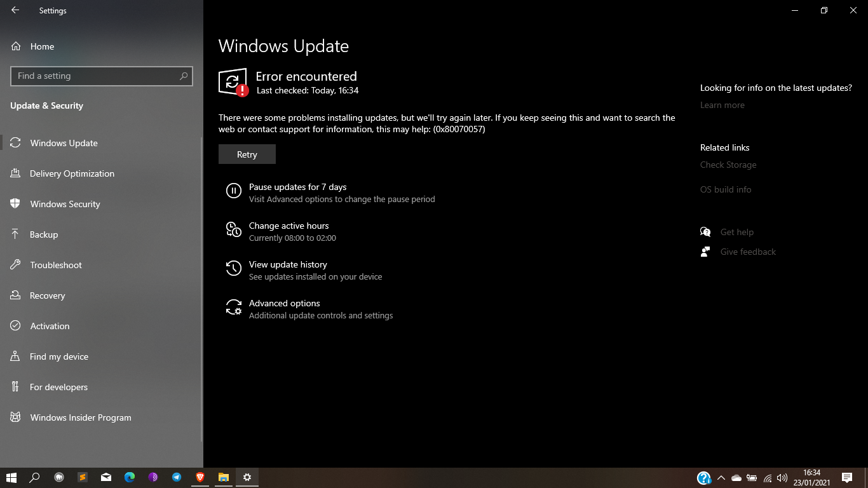Image resolution: width=868 pixels, height=488 pixels.
Task: Click the 'Related links' heading
Action: click(725, 147)
